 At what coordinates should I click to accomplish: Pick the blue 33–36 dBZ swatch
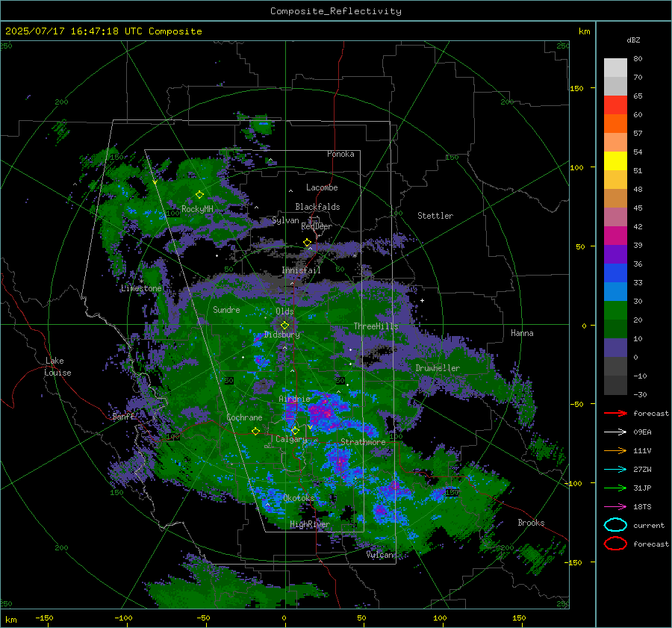pyautogui.click(x=615, y=273)
